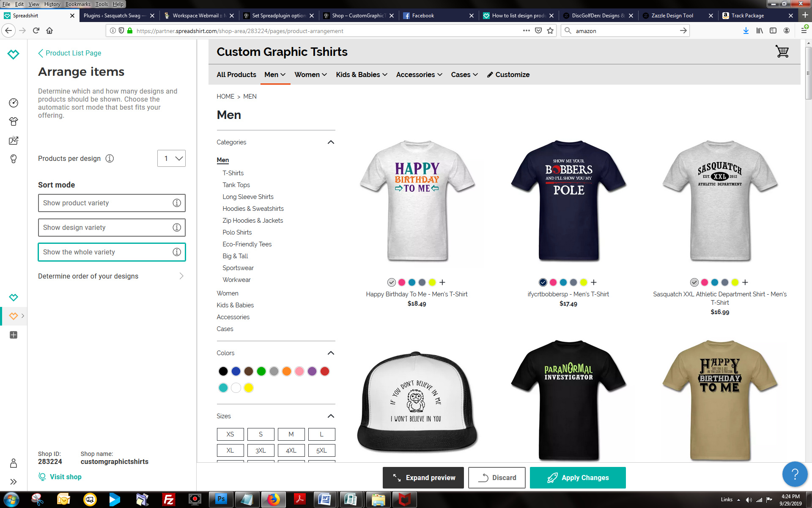Click the dashboard gauge icon in sidebar
This screenshot has height=508, width=812.
14,103
